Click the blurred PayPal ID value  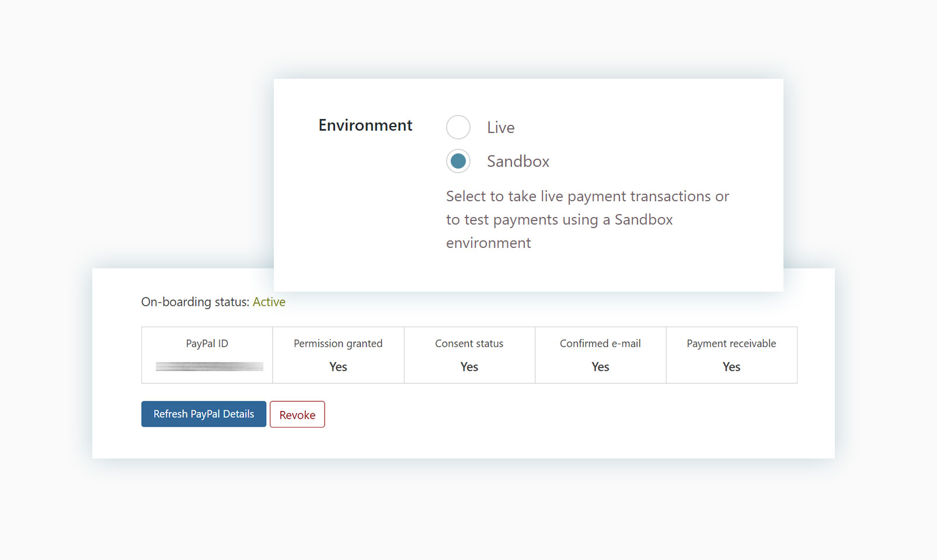coord(209,366)
